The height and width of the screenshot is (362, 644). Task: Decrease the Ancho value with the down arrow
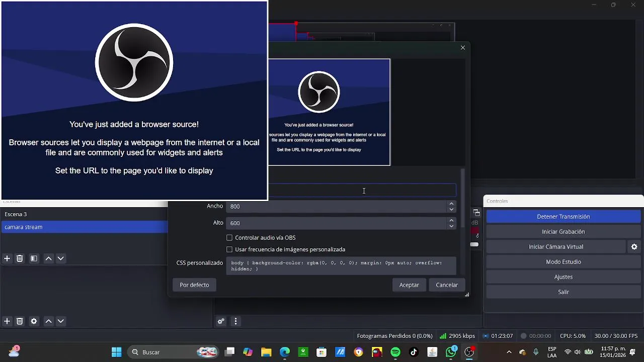(451, 209)
